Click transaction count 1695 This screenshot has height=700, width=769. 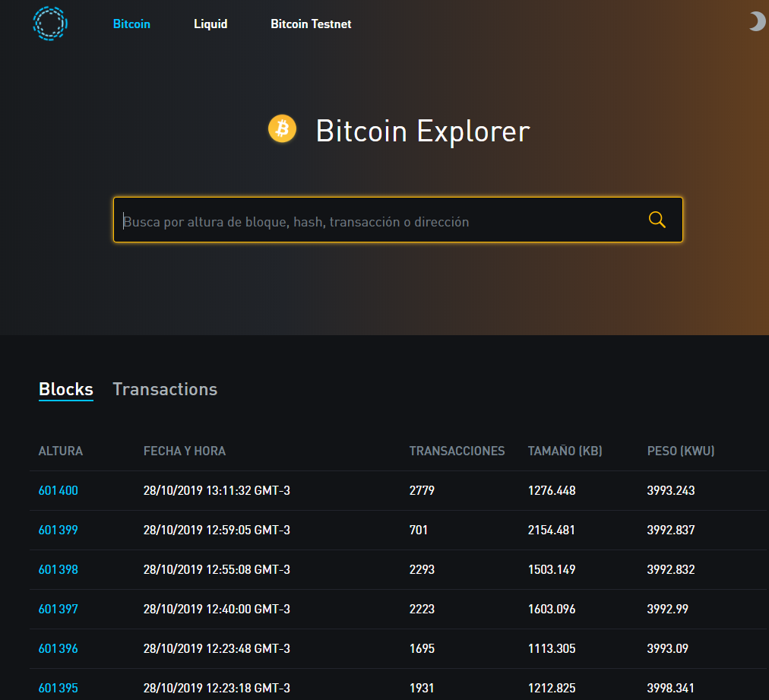[422, 648]
